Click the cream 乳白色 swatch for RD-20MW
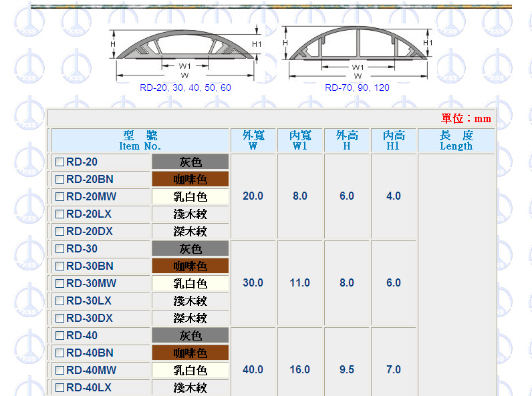The image size is (532, 396). click(x=190, y=196)
